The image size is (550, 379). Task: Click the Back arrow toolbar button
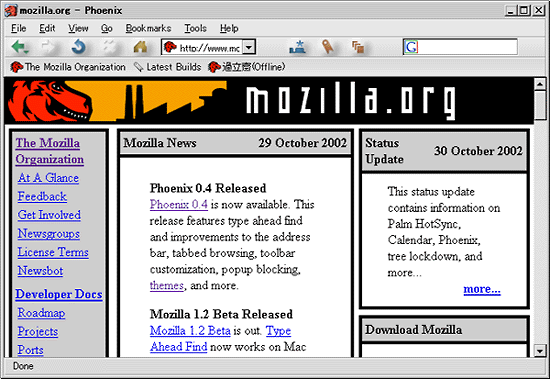[x=20, y=47]
